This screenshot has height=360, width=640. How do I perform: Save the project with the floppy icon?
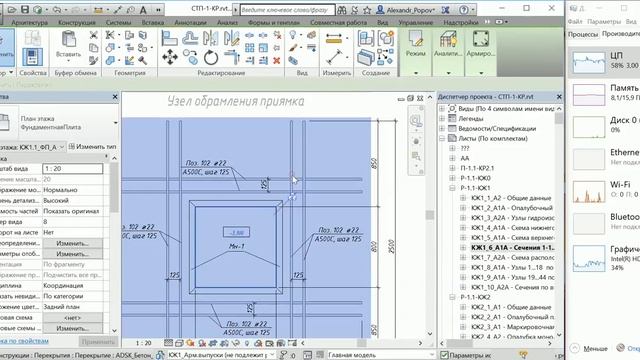click(25, 9)
